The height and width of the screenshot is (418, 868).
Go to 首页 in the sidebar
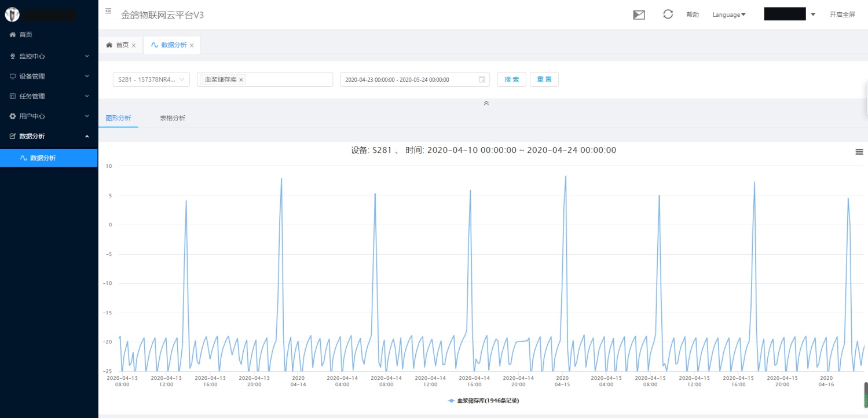[x=25, y=35]
